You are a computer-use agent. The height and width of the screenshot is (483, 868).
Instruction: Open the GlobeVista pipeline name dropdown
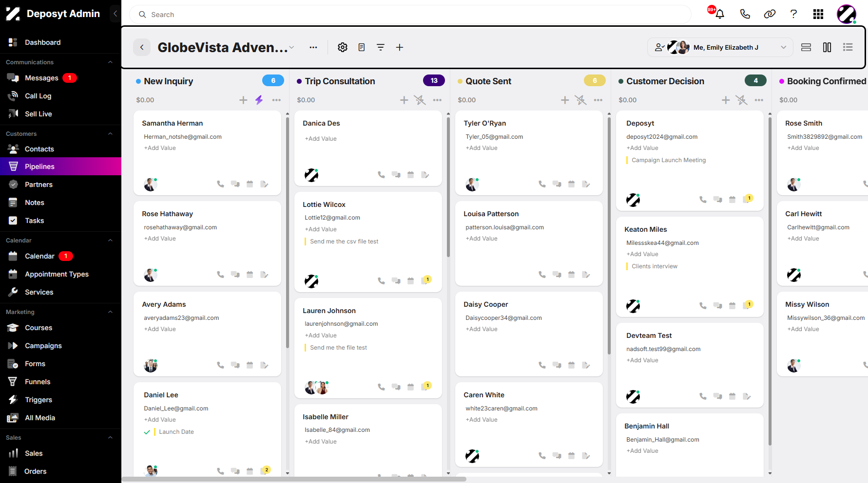[x=291, y=48]
